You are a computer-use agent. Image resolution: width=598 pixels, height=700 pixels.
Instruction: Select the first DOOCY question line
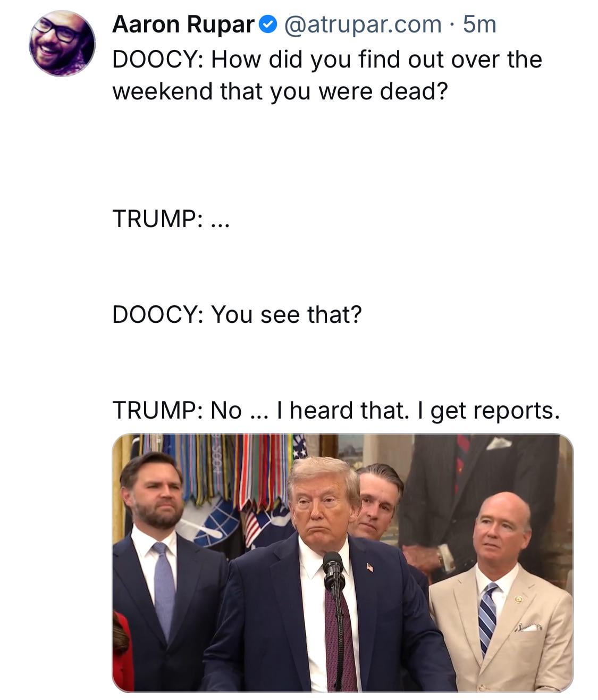tap(327, 60)
